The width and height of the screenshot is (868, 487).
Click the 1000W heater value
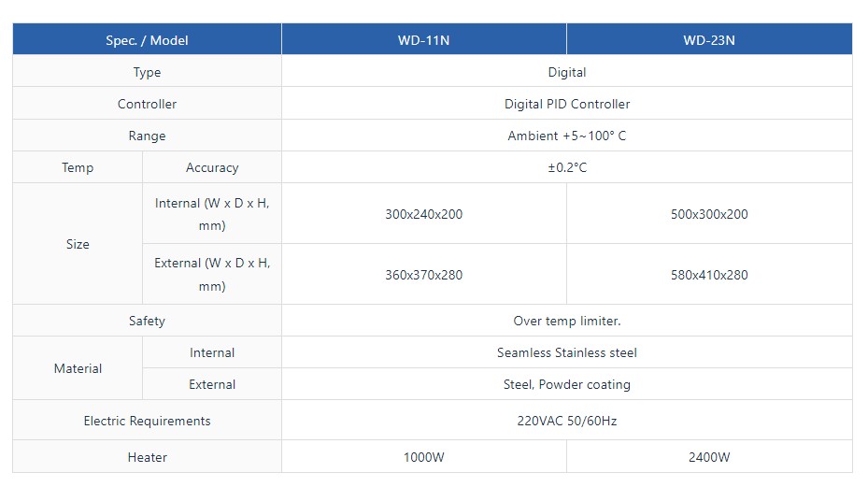click(x=423, y=457)
